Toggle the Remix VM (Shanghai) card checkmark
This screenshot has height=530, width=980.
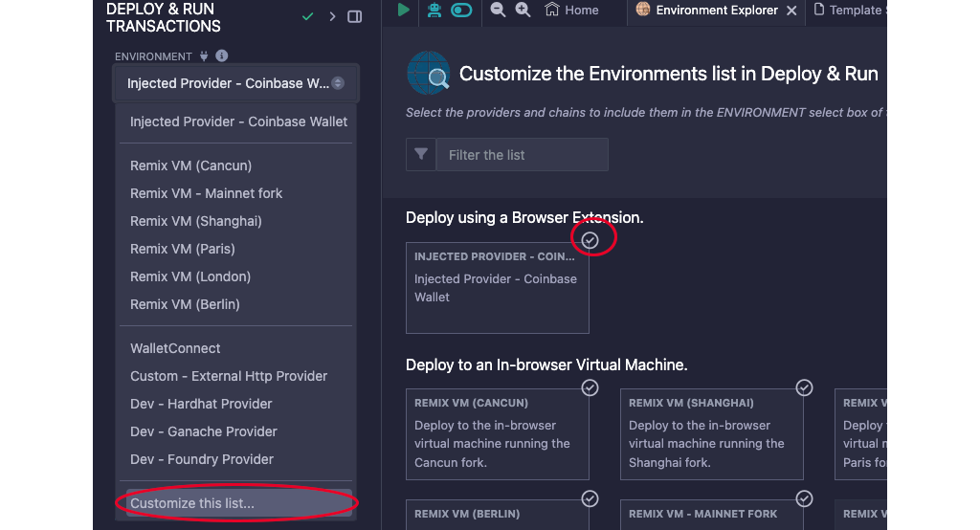(805, 387)
